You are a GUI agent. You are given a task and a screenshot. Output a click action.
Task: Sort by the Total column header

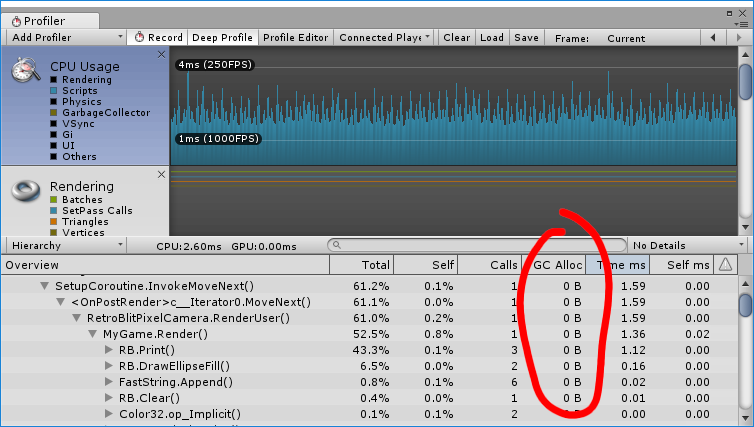(361, 265)
